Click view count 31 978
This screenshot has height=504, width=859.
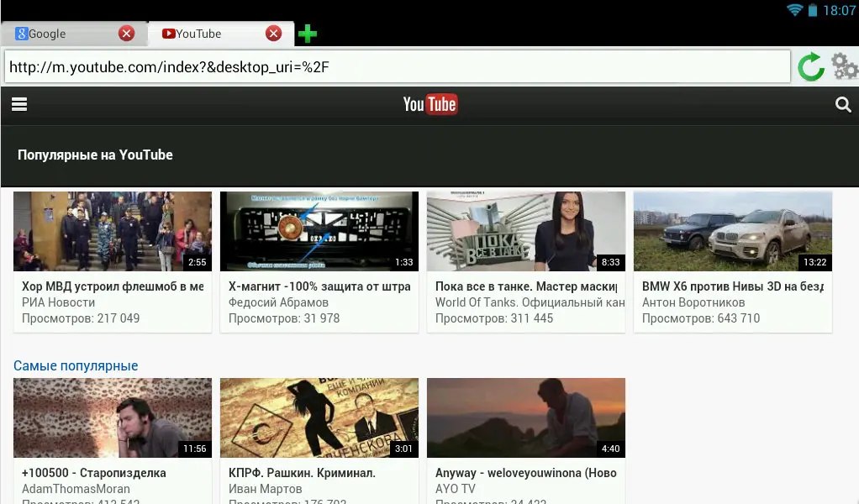tap(284, 318)
